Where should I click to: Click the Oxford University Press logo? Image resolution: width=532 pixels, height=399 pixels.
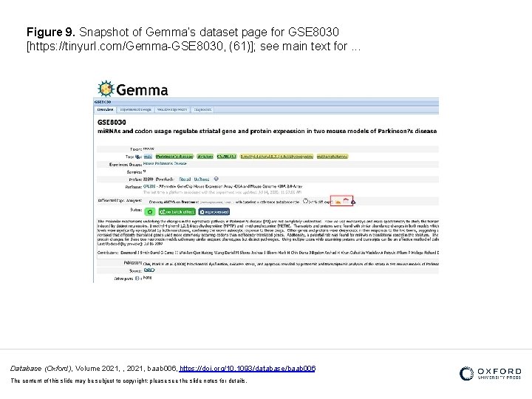tap(491, 374)
